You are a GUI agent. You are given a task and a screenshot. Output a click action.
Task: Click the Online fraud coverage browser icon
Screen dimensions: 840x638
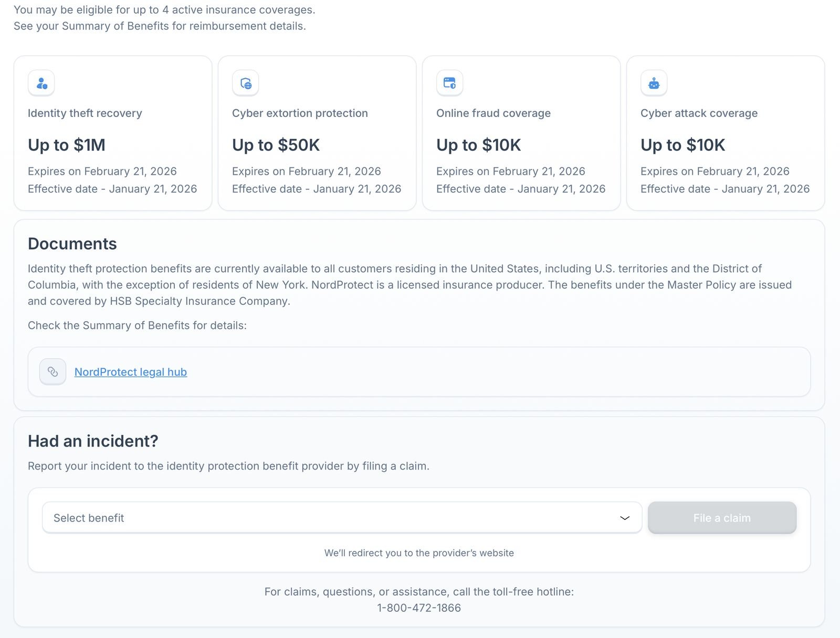pyautogui.click(x=449, y=83)
